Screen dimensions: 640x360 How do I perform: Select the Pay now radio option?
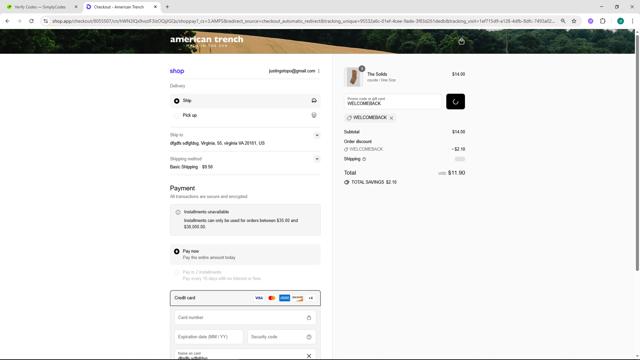tap(176, 251)
